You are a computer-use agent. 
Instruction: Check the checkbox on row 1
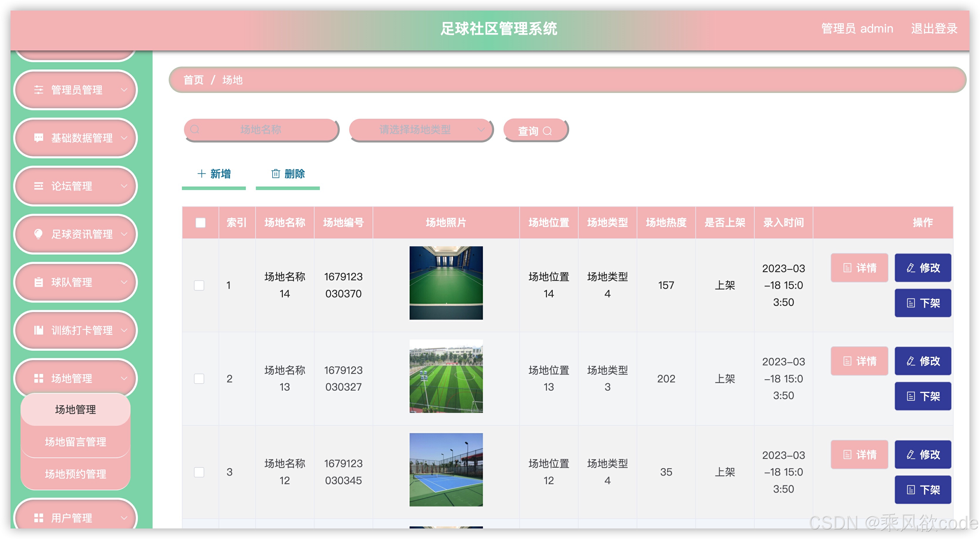pos(199,285)
